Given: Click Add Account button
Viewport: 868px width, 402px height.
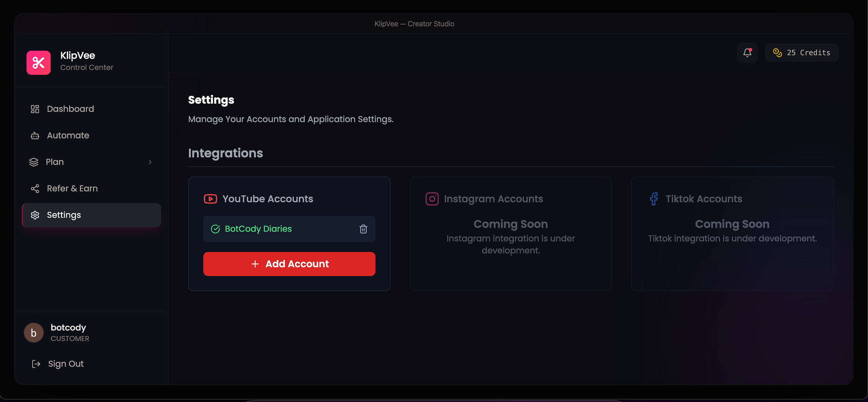Looking at the screenshot, I should pos(289,264).
